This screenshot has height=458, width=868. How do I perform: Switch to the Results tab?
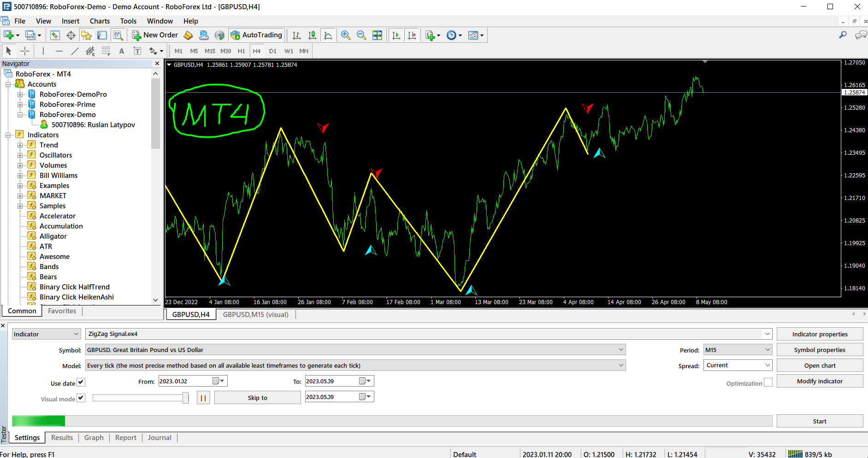click(x=62, y=438)
